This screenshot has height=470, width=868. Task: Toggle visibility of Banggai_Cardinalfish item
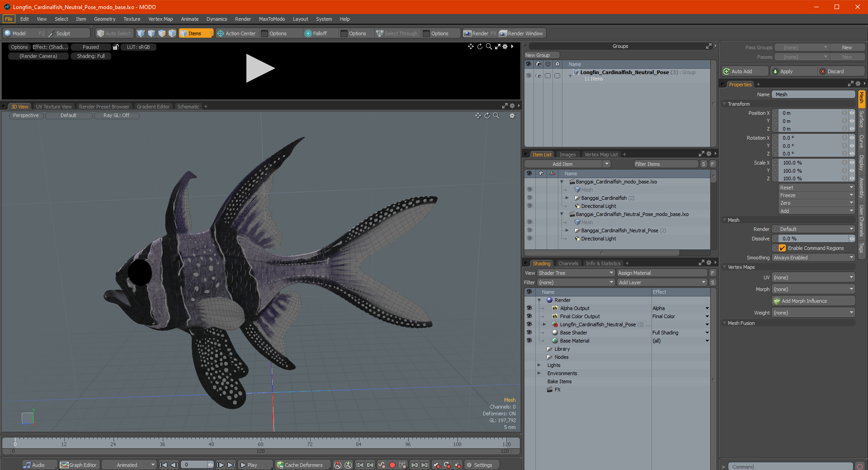pyautogui.click(x=529, y=198)
